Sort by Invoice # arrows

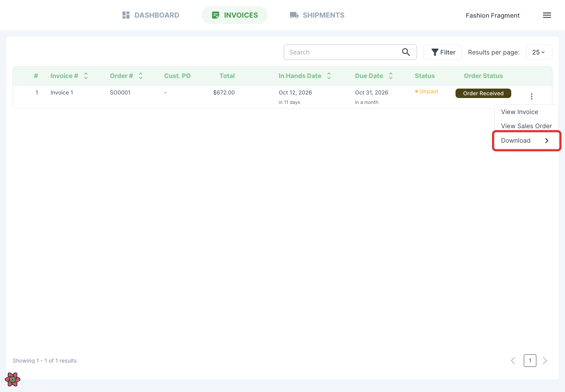point(86,76)
